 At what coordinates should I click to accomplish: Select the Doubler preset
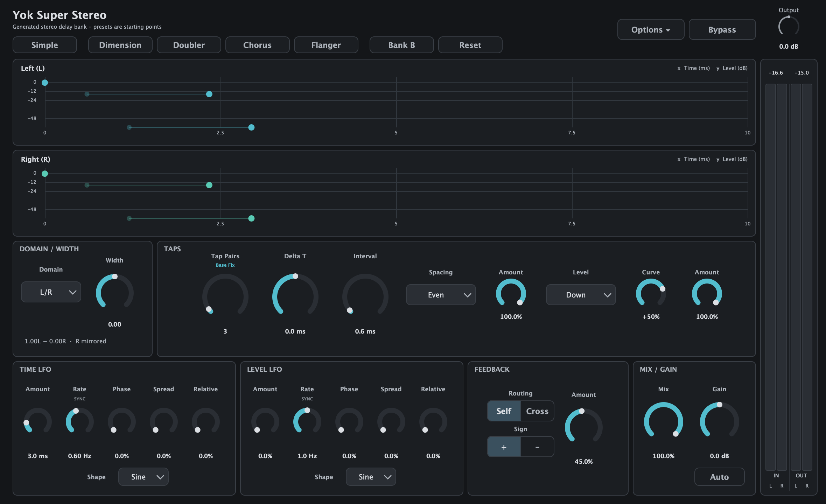(x=189, y=45)
